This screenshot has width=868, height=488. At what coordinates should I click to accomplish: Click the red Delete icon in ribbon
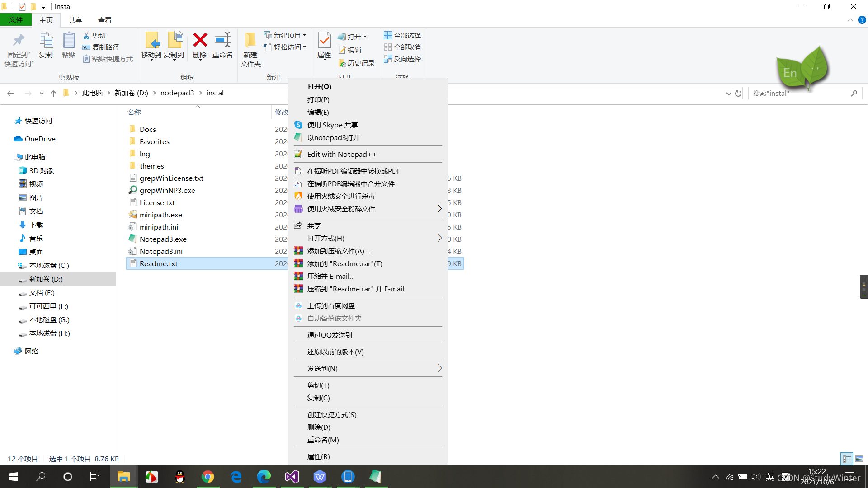point(200,41)
